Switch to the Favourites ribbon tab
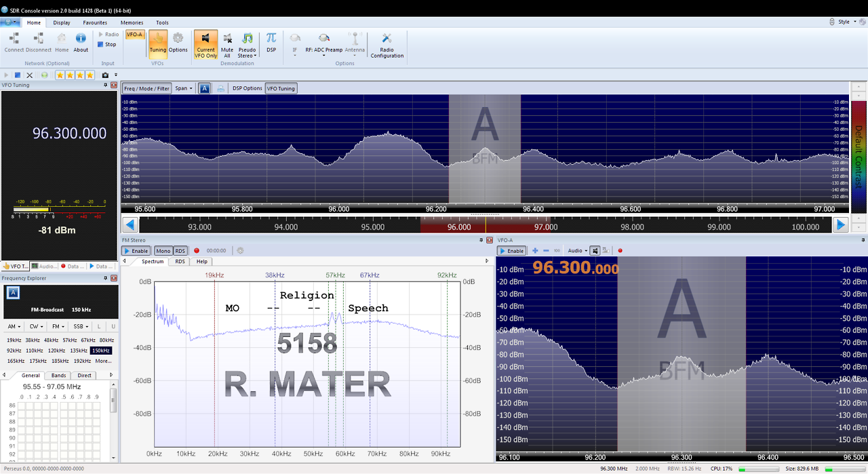The height and width of the screenshot is (474, 868). point(95,22)
